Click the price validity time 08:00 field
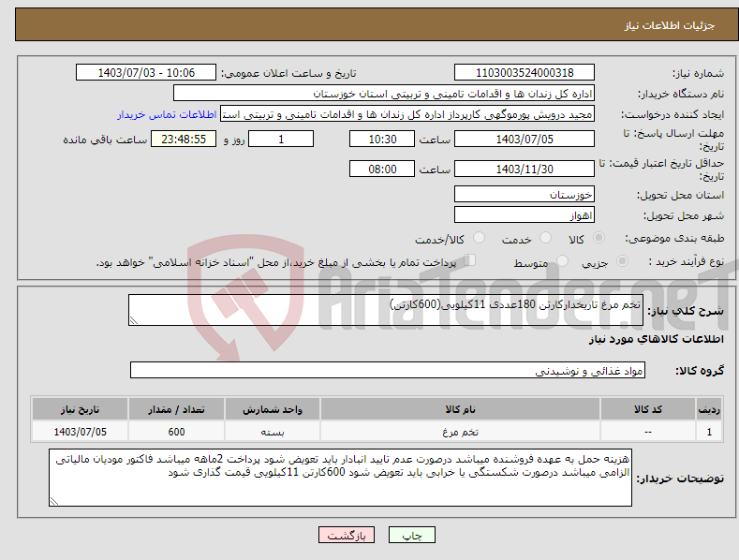Viewport: 739px width, 560px height. click(382, 169)
